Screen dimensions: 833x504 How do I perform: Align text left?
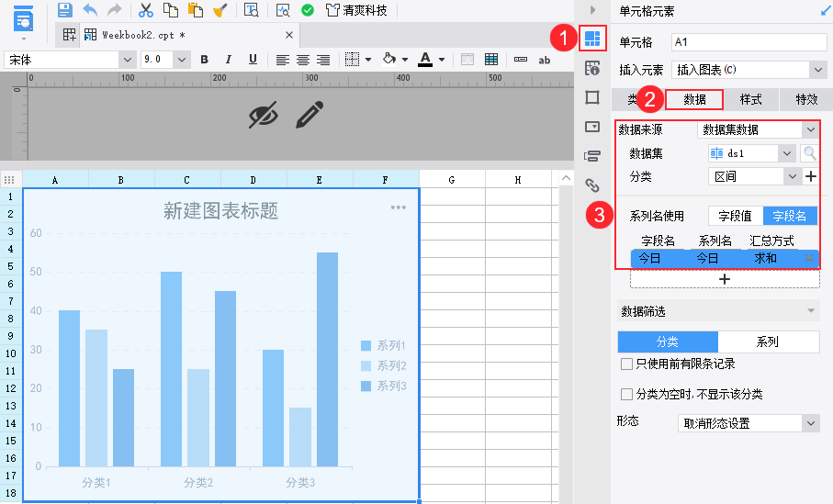283,60
